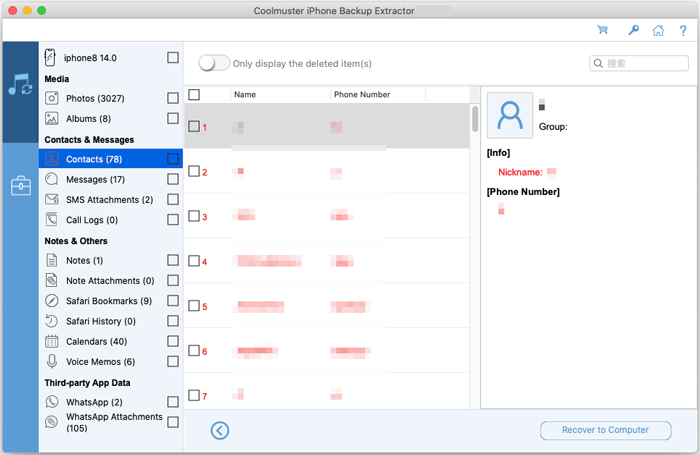Sort by the Name column header
Viewport: 700px width, 455px height.
point(280,95)
